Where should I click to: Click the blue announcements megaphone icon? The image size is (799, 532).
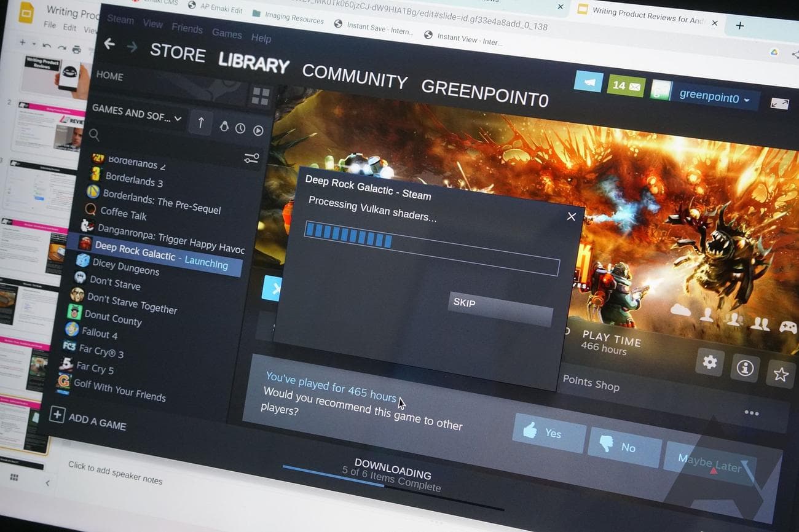coord(588,82)
